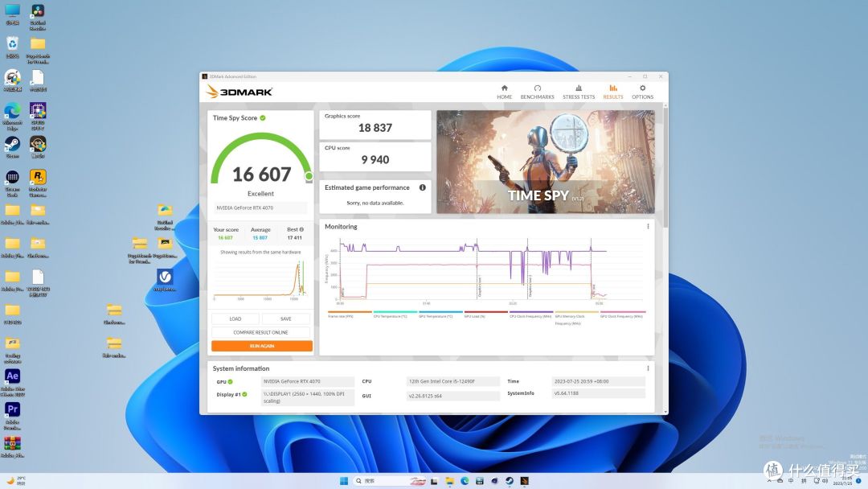Click the This PC desktop icon
The width and height of the screenshot is (868, 489).
tap(12, 15)
